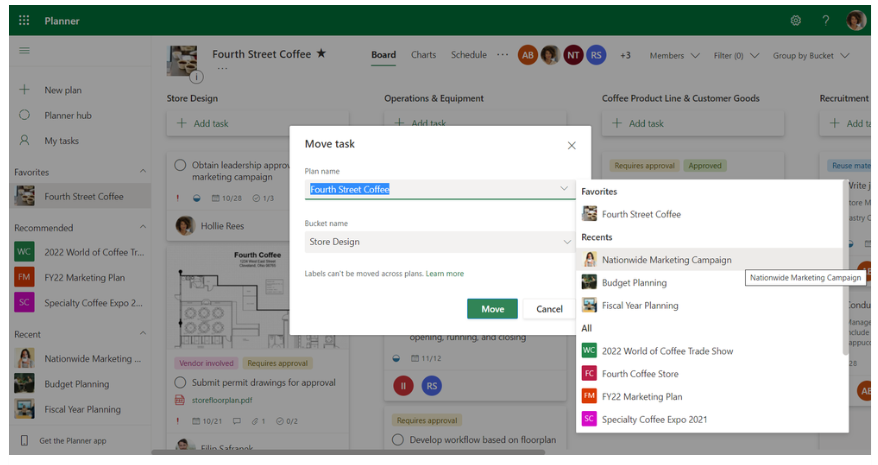The height and width of the screenshot is (465, 878).
Task: Select Budget Planning in the plan dropdown list
Action: 709,282
